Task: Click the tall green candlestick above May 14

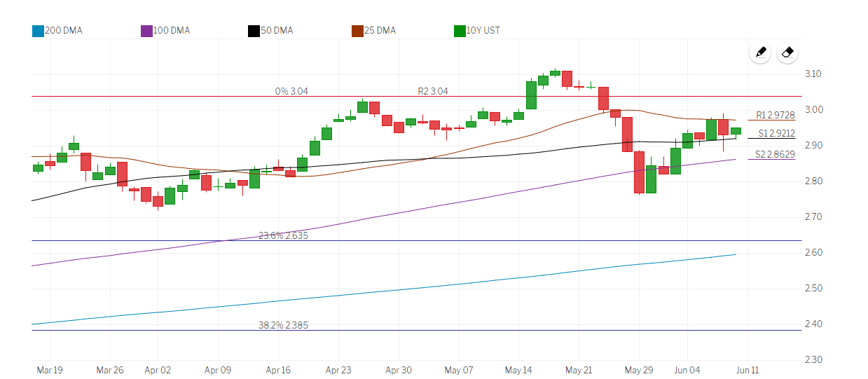Action: [531, 95]
